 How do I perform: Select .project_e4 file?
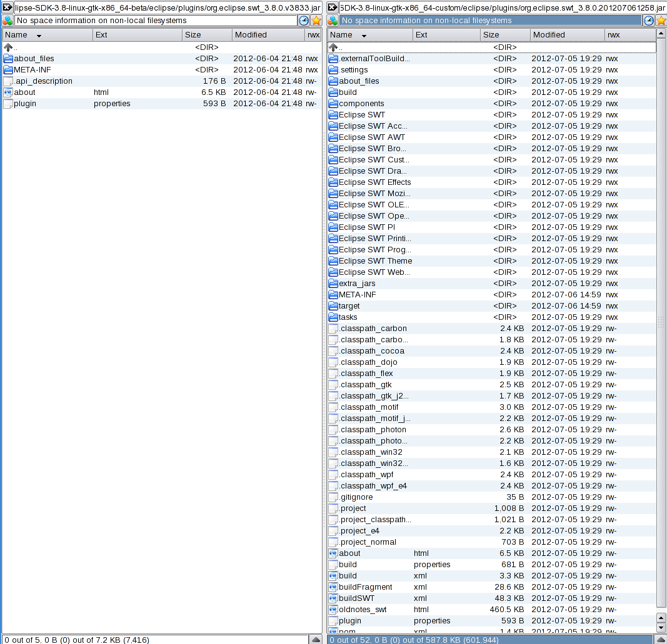492,531
